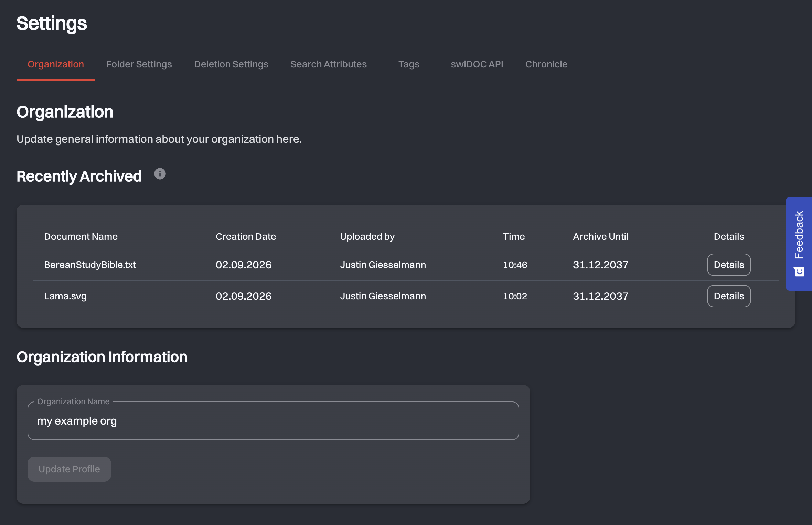Viewport: 812px width, 525px height.
Task: Click the BereanStudyBible.txt document name
Action: pos(90,265)
